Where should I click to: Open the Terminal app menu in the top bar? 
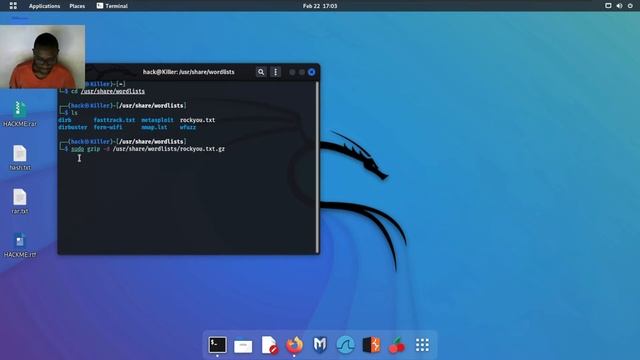[x=112, y=6]
